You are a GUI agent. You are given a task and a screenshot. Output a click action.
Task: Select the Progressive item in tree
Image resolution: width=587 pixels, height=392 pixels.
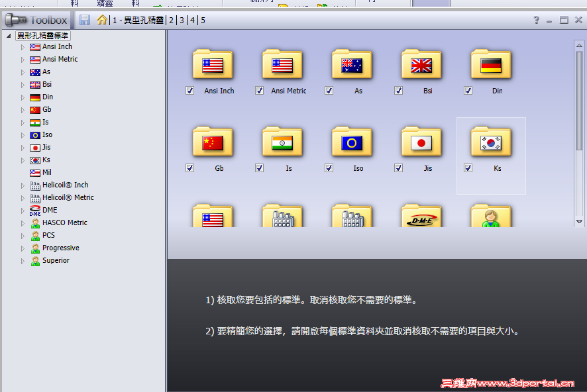pos(61,248)
